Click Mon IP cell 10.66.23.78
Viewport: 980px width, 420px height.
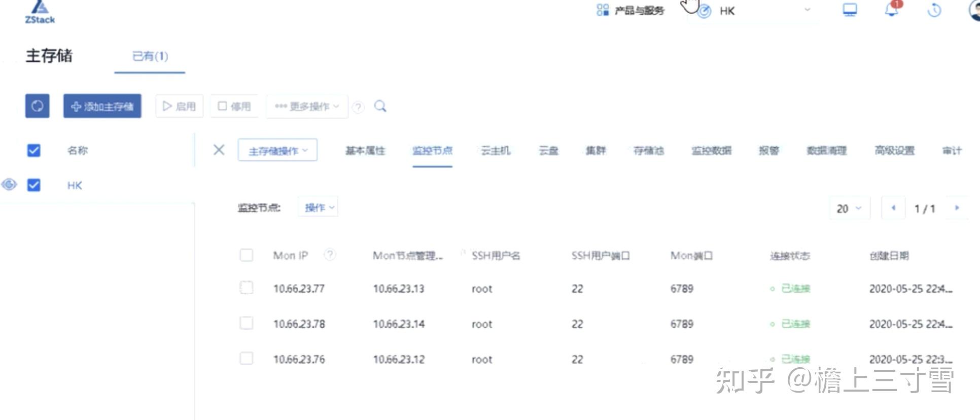point(299,324)
